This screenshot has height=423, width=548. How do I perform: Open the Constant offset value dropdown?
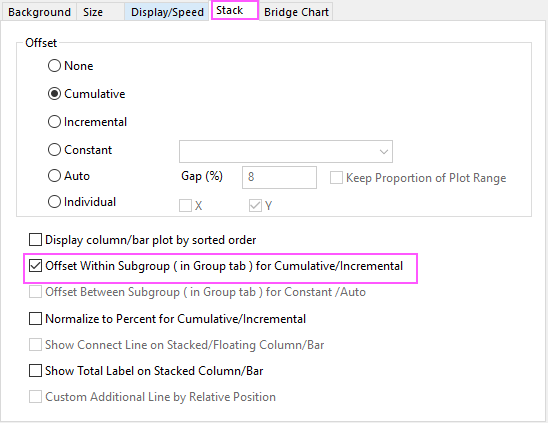286,151
